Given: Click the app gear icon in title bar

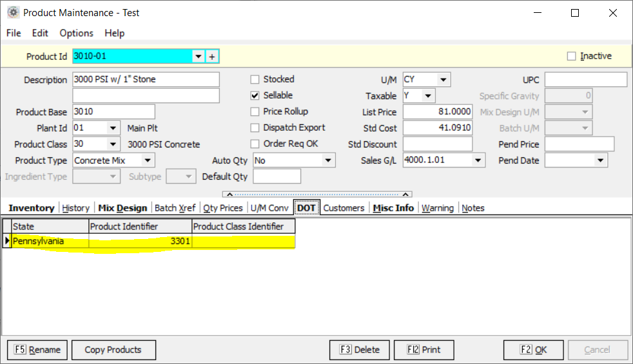Looking at the screenshot, I should tap(12, 12).
